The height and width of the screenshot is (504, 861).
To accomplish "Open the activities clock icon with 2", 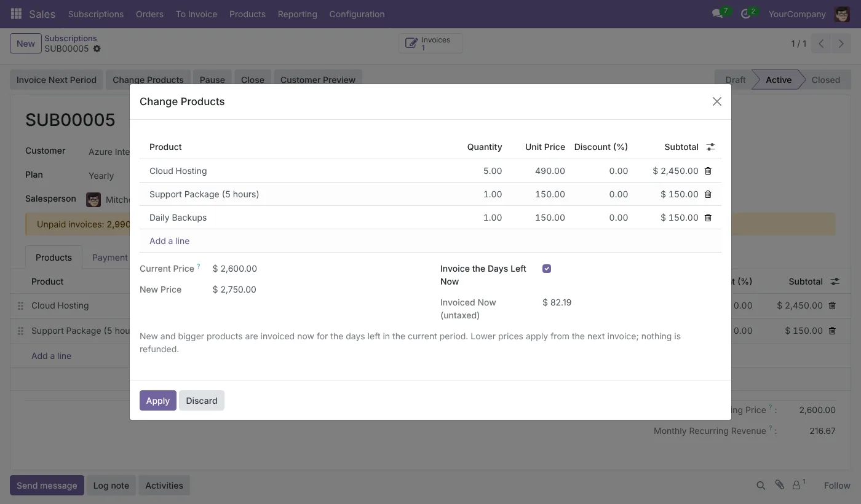I will pos(746,14).
